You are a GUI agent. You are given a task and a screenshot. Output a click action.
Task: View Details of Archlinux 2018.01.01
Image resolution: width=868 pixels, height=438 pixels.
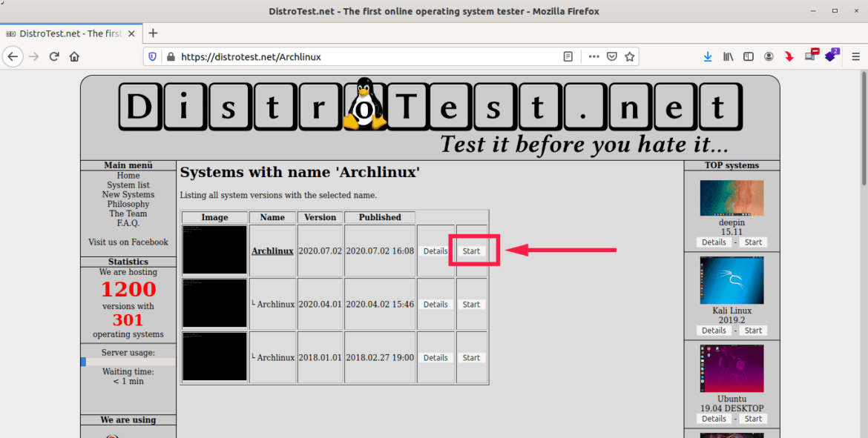click(x=435, y=357)
